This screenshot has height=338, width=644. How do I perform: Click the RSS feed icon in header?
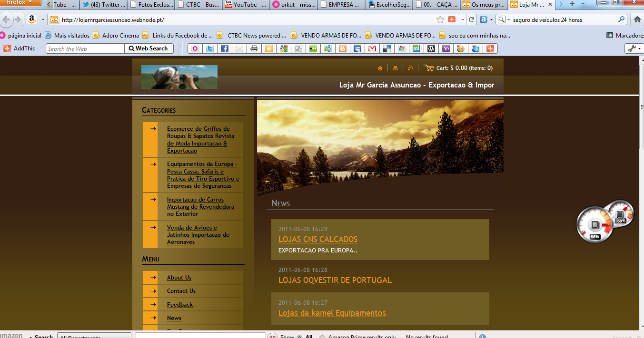pyautogui.click(x=410, y=68)
